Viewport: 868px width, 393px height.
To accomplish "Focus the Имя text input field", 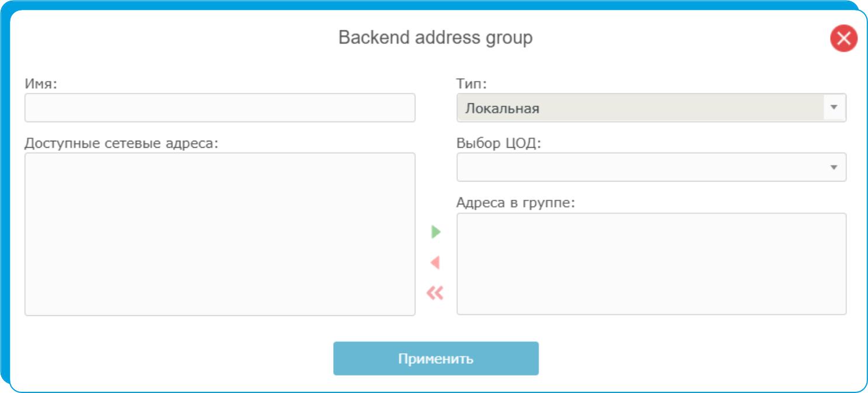I will point(220,108).
